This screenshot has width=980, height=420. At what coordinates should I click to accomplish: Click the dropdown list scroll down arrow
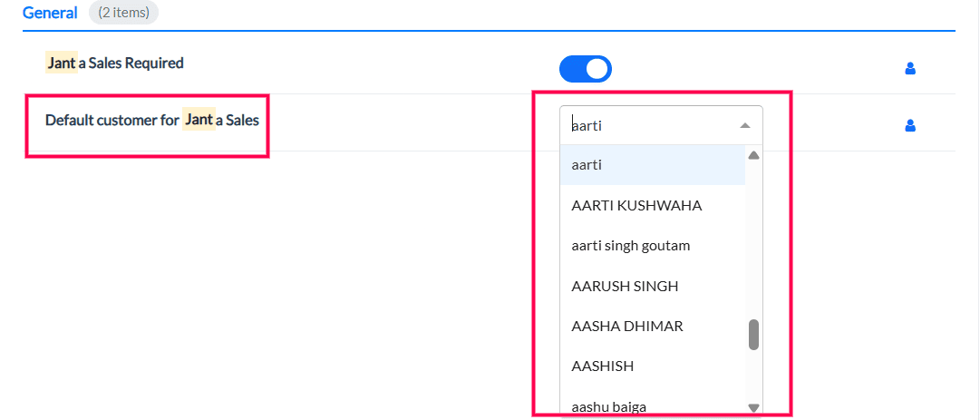tap(753, 408)
